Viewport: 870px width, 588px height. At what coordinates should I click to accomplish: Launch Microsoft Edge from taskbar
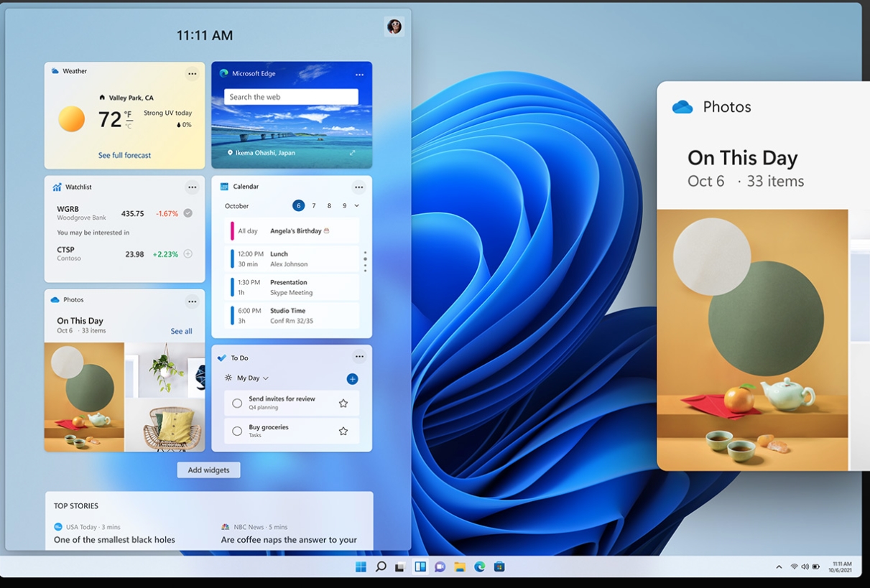pyautogui.click(x=479, y=567)
